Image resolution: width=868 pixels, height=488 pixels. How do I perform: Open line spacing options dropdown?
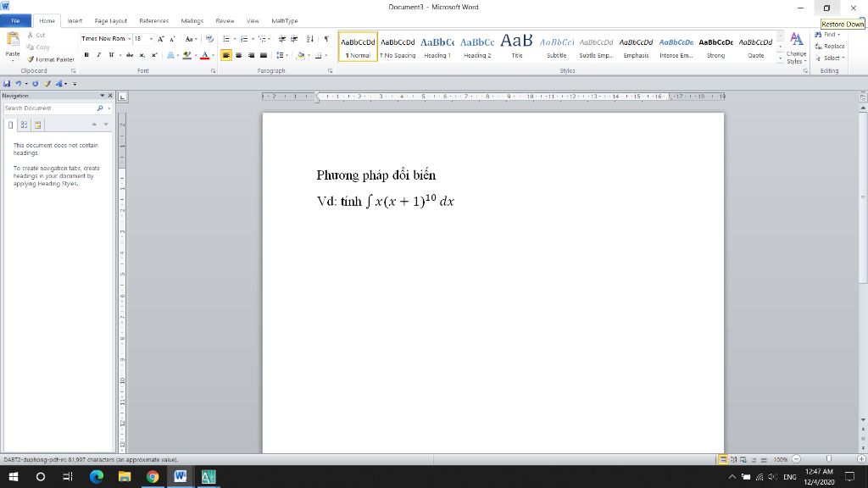coord(281,55)
